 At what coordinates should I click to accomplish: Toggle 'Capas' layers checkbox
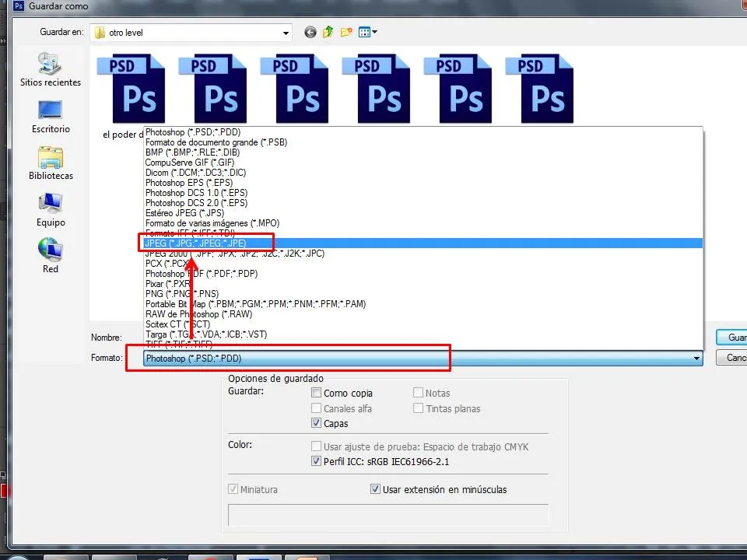point(316,423)
